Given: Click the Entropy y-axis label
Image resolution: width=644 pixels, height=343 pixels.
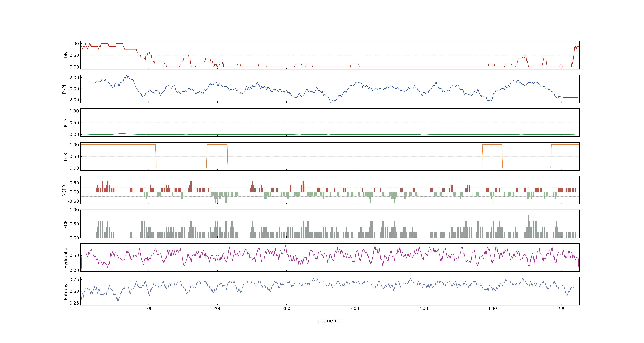Looking at the screenshot, I should [66, 292].
